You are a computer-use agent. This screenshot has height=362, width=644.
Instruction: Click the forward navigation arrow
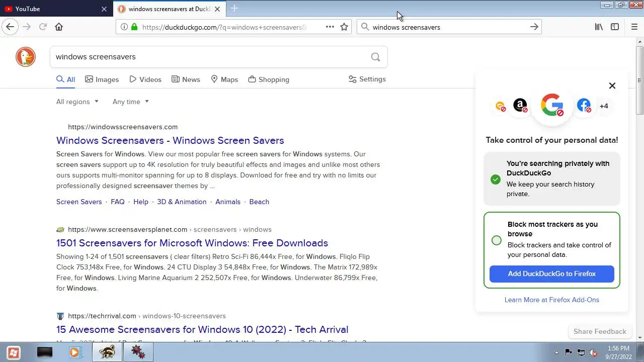pyautogui.click(x=27, y=27)
